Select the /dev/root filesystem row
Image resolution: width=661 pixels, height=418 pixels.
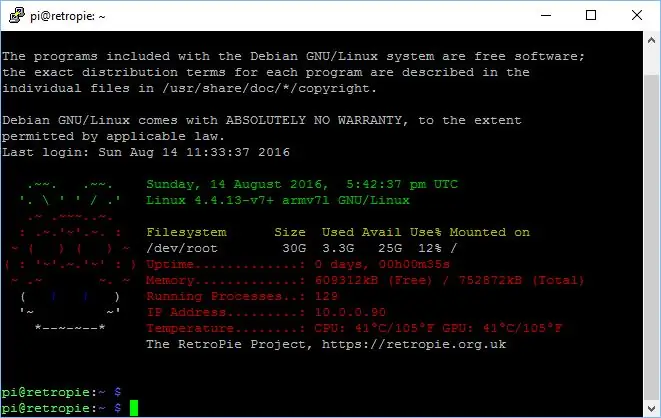click(x=302, y=248)
